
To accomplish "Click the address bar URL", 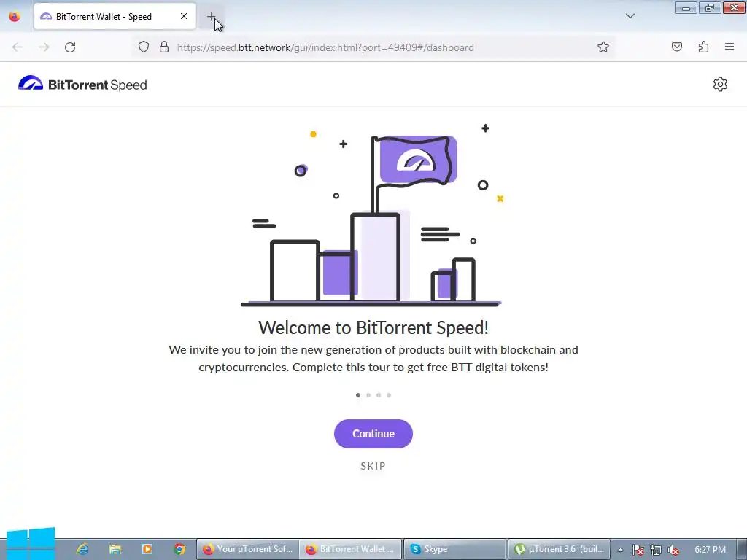I will (x=325, y=47).
